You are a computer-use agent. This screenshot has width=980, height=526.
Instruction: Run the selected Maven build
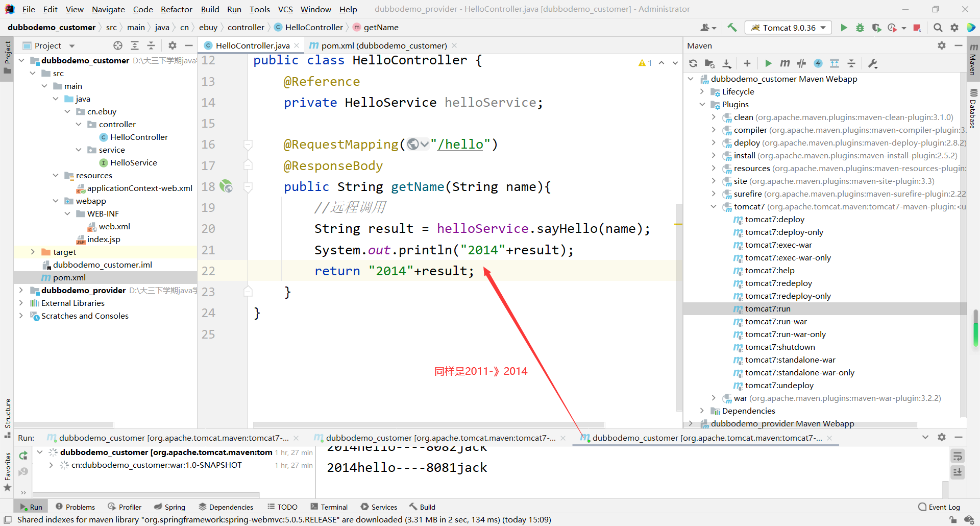tap(768, 63)
